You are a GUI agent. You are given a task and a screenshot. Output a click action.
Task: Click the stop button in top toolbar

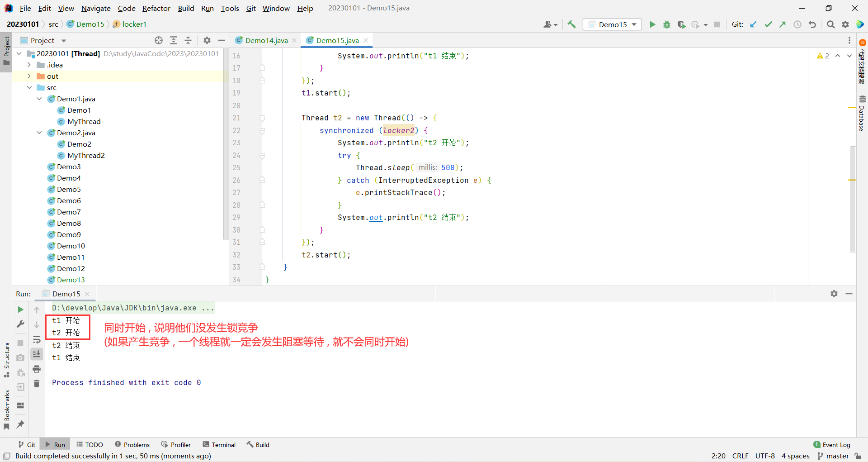(x=717, y=24)
